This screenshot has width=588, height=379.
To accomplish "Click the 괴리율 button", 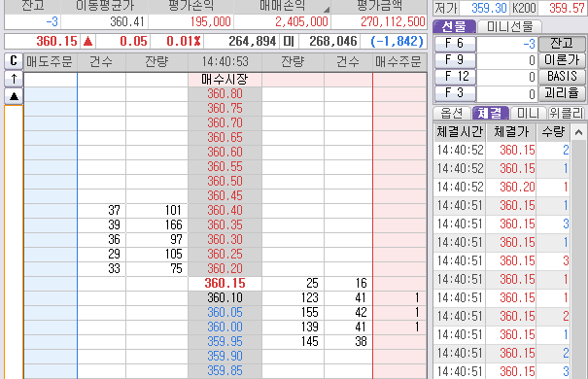I will coord(562,93).
